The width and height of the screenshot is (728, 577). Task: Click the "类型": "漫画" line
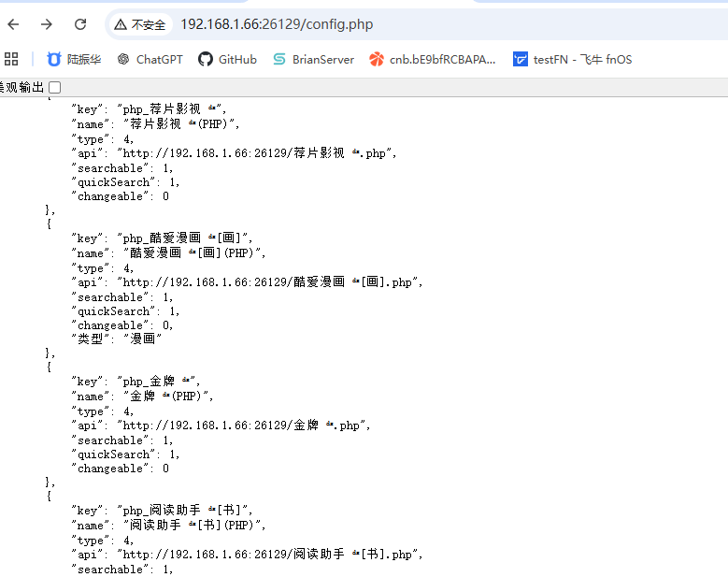click(117, 339)
